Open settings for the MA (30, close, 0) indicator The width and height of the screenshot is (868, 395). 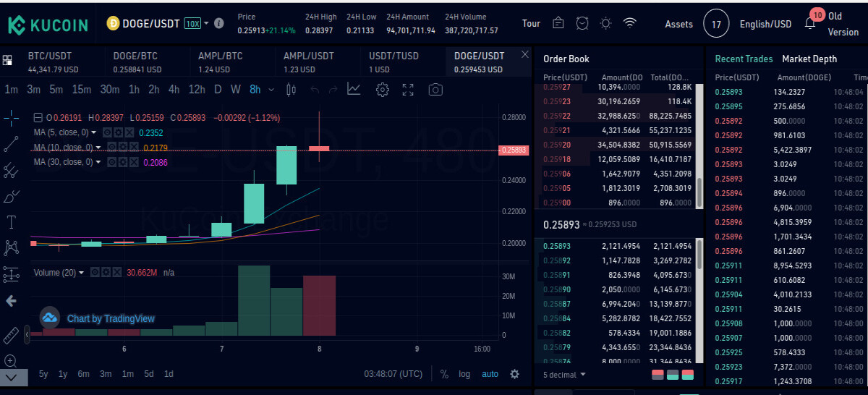[122, 162]
